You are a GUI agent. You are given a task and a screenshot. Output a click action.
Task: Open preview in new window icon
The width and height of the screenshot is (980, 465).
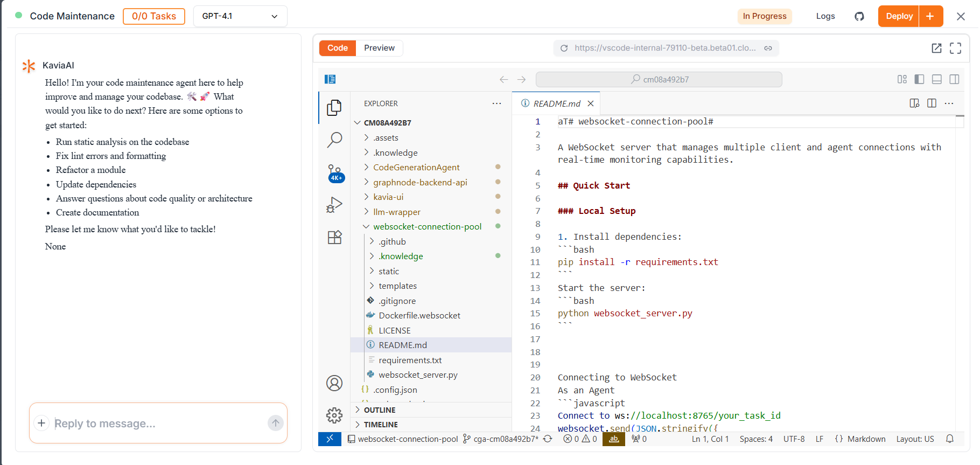click(x=936, y=48)
